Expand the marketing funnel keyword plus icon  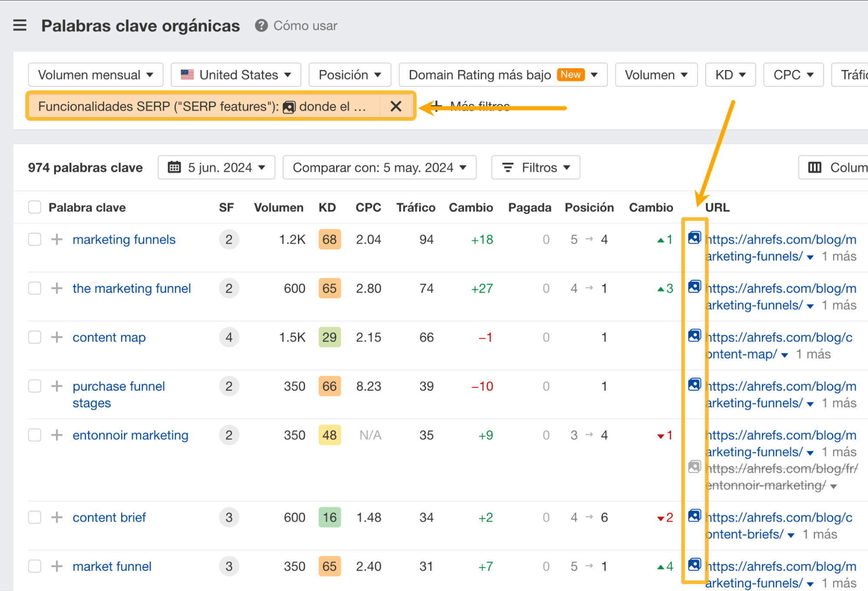(57, 288)
